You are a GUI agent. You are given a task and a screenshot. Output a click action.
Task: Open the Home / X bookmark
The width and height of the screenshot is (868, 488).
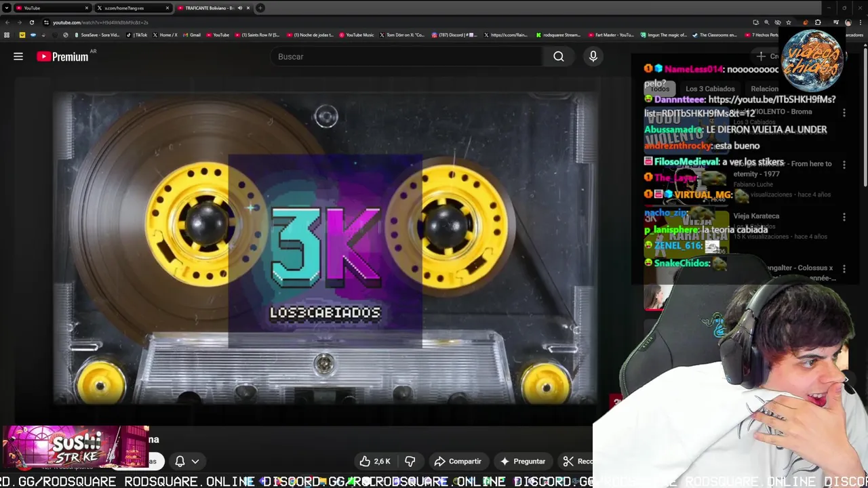165,35
